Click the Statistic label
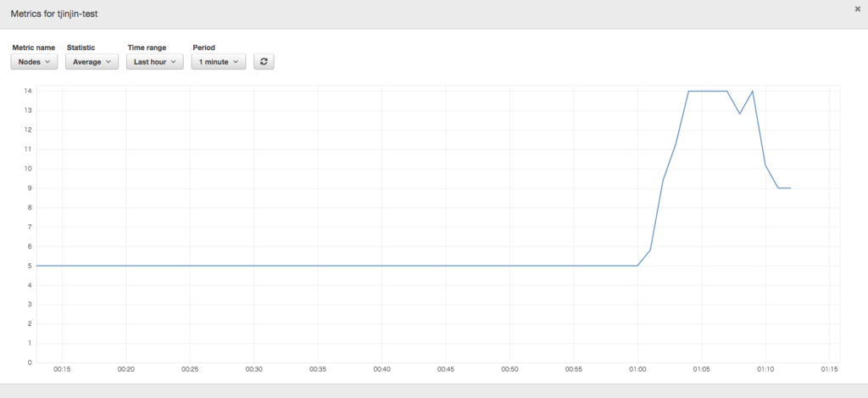The width and height of the screenshot is (868, 398). tap(81, 48)
